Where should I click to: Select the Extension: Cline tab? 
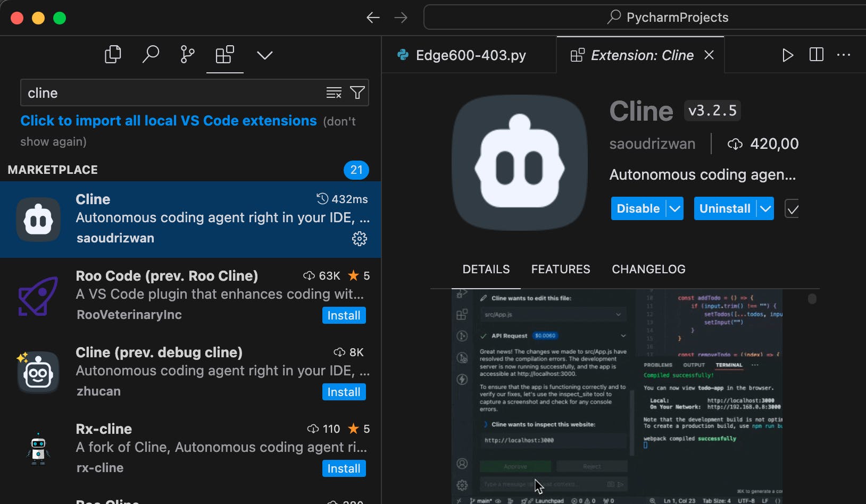[x=640, y=55]
